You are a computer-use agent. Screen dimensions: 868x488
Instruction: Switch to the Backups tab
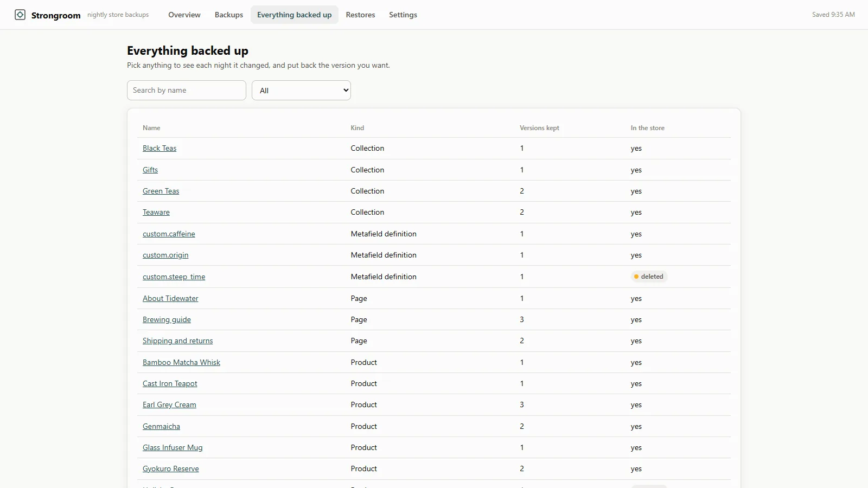229,15
